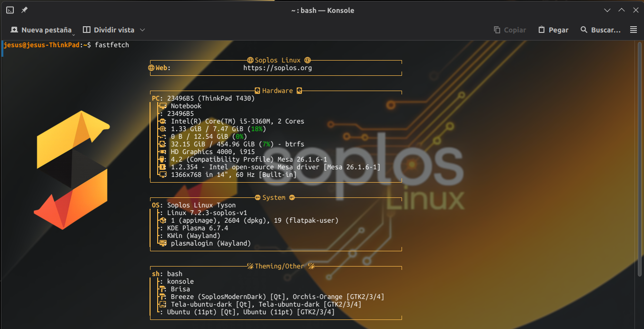Click the globe icon beside Web:

pyautogui.click(x=151, y=68)
